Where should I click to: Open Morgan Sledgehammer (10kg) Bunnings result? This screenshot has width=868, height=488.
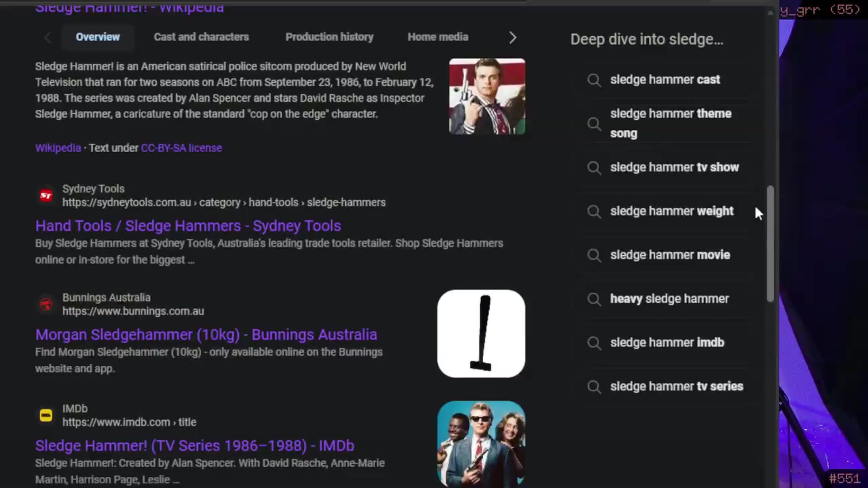tap(206, 334)
